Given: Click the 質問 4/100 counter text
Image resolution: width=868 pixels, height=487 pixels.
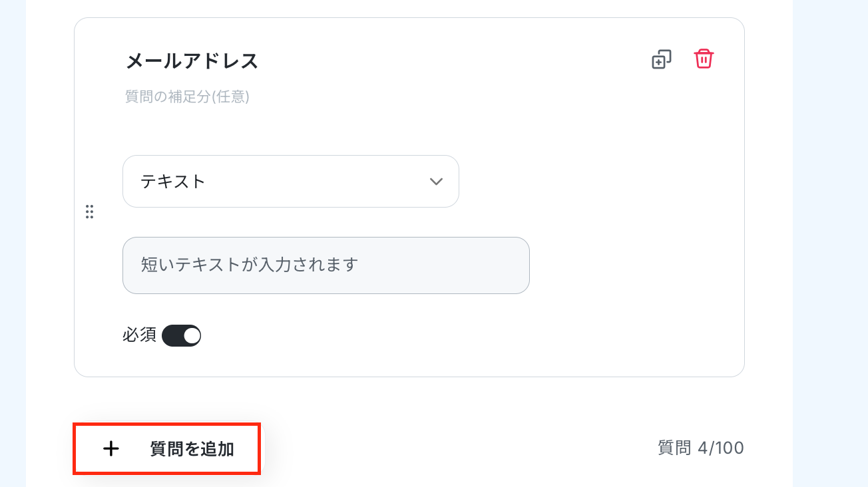Looking at the screenshot, I should tap(700, 448).
